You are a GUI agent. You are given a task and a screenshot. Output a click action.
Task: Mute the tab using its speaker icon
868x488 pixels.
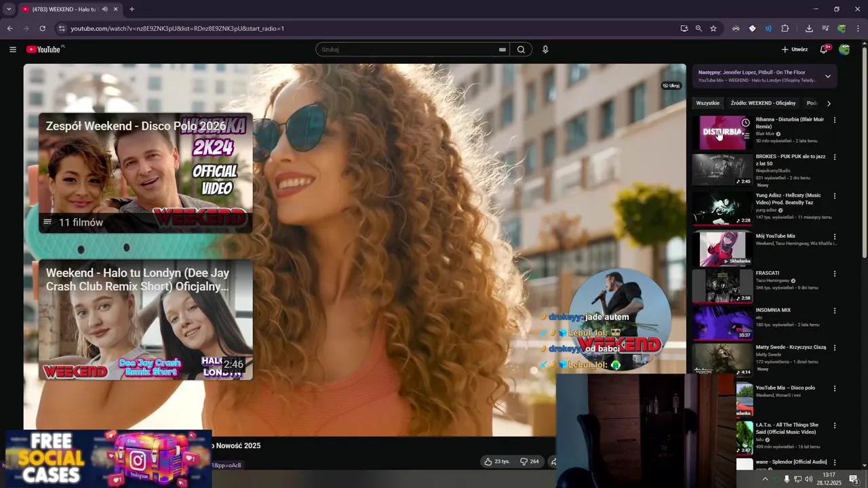coord(105,9)
